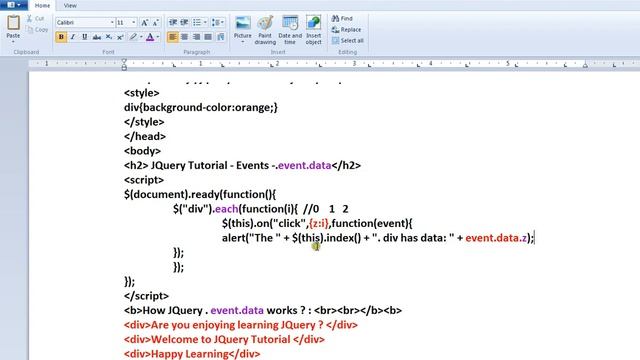Click "event.data" in the How JQuery line
640x360 pixels.
click(x=237, y=311)
